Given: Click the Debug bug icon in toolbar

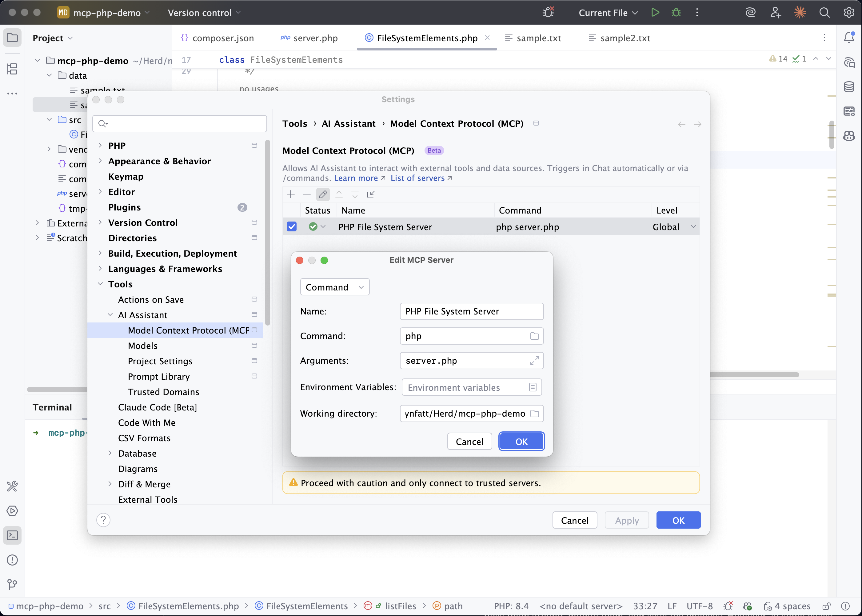Looking at the screenshot, I should pyautogui.click(x=676, y=13).
